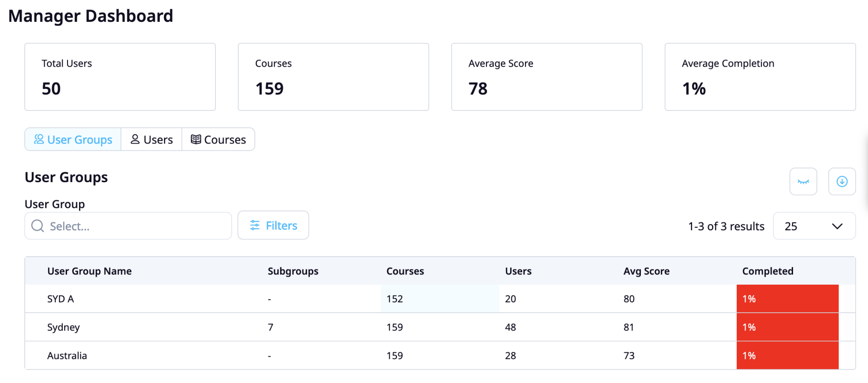Switch to the Users tab
This screenshot has width=868, height=383.
click(x=152, y=139)
